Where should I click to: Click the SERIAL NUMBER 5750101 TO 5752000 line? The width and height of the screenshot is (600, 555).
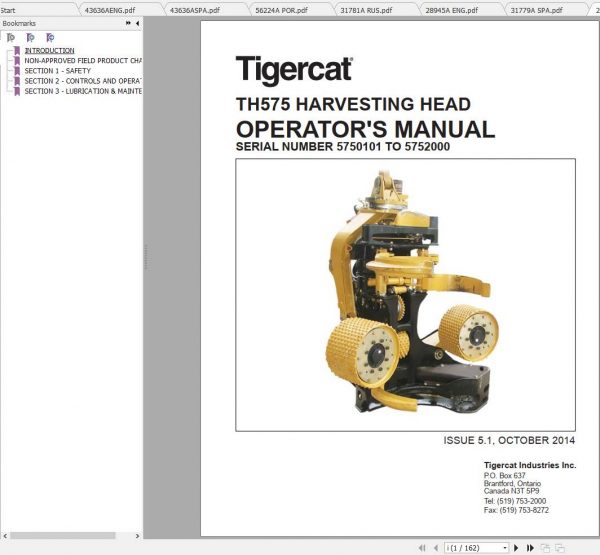pos(343,147)
